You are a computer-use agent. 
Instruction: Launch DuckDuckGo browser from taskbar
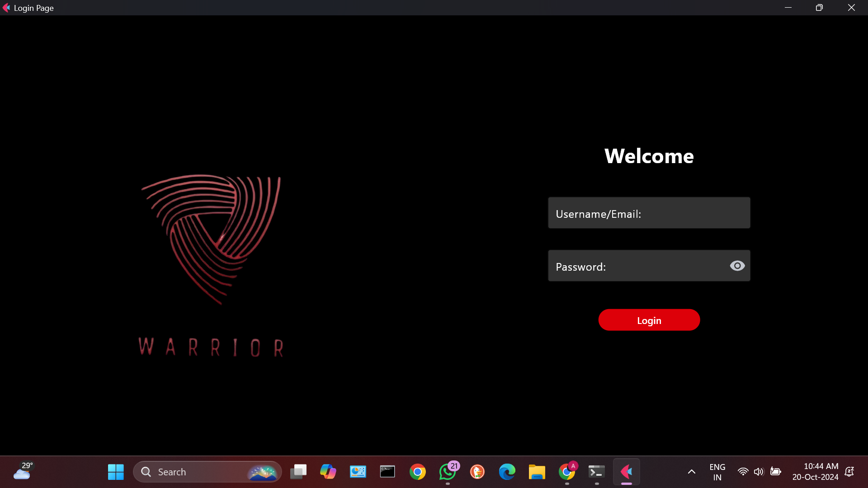tap(477, 472)
